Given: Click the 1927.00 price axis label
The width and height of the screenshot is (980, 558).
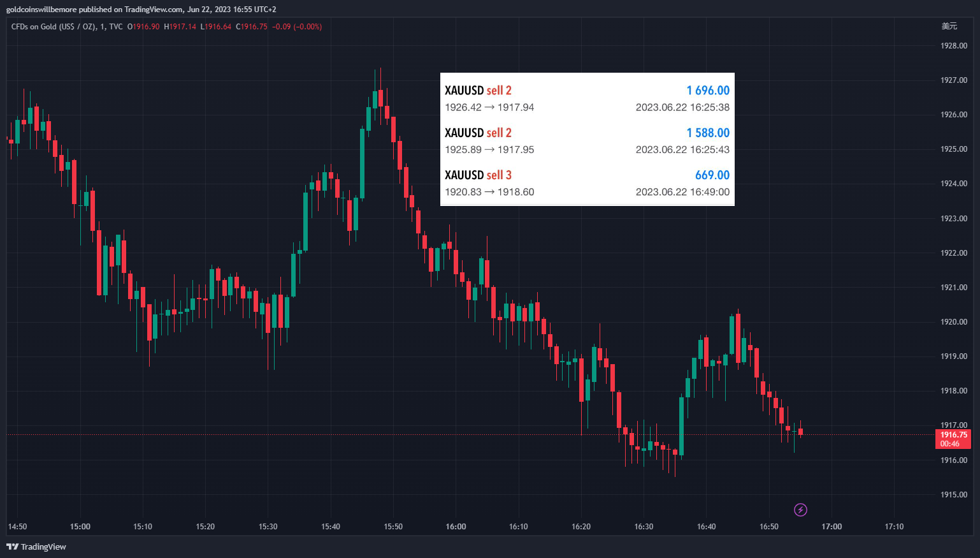Looking at the screenshot, I should point(954,80).
